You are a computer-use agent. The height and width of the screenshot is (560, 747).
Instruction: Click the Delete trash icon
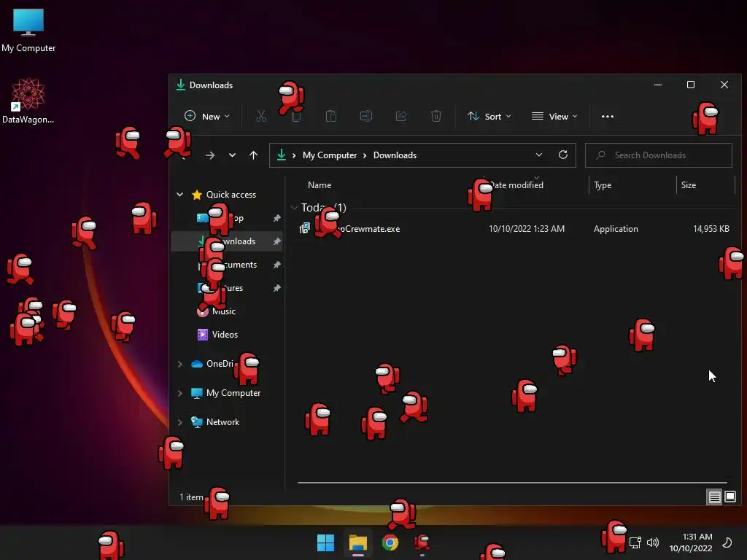pos(436,116)
